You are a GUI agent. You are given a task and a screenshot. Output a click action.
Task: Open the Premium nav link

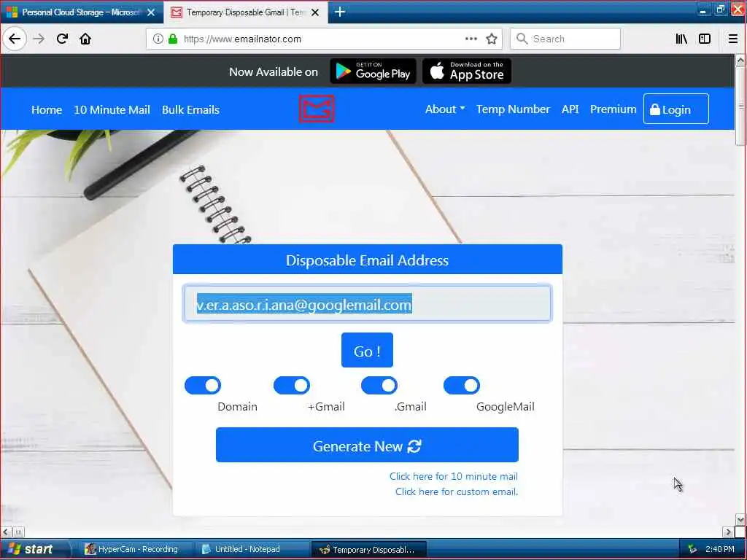tap(613, 109)
